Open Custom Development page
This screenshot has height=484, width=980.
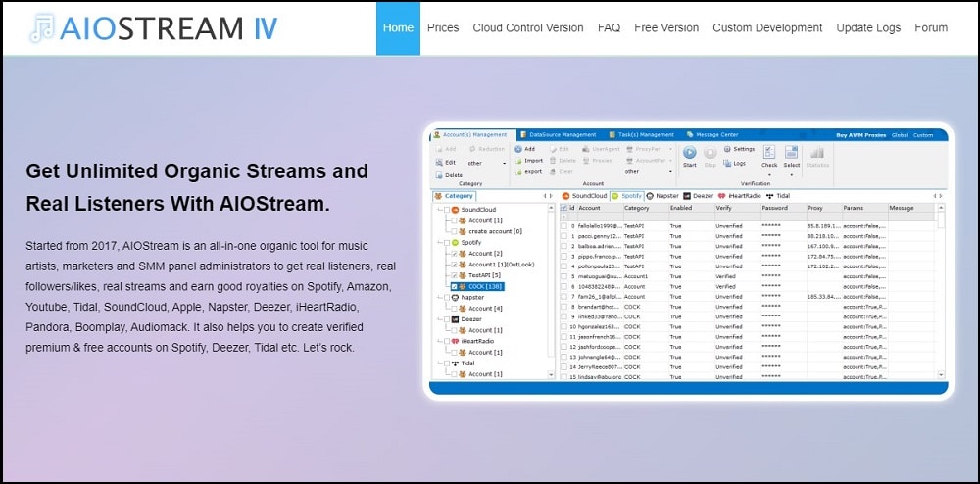click(767, 28)
